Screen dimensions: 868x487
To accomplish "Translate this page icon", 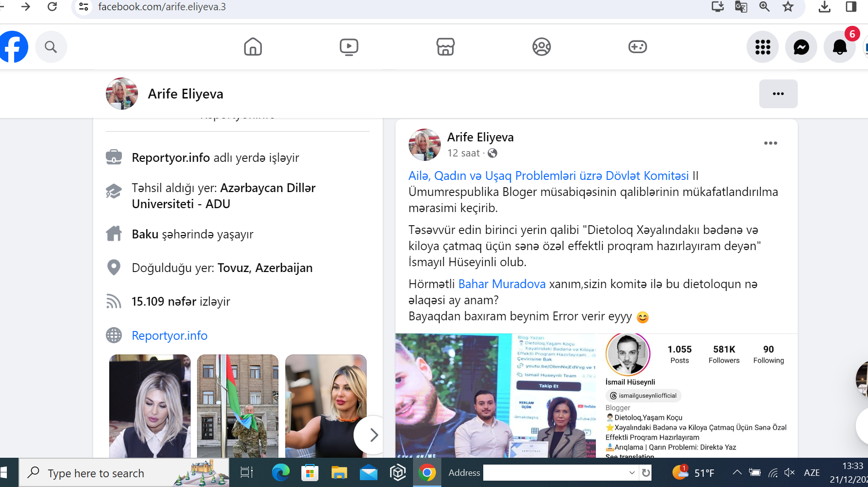I will tap(741, 7).
